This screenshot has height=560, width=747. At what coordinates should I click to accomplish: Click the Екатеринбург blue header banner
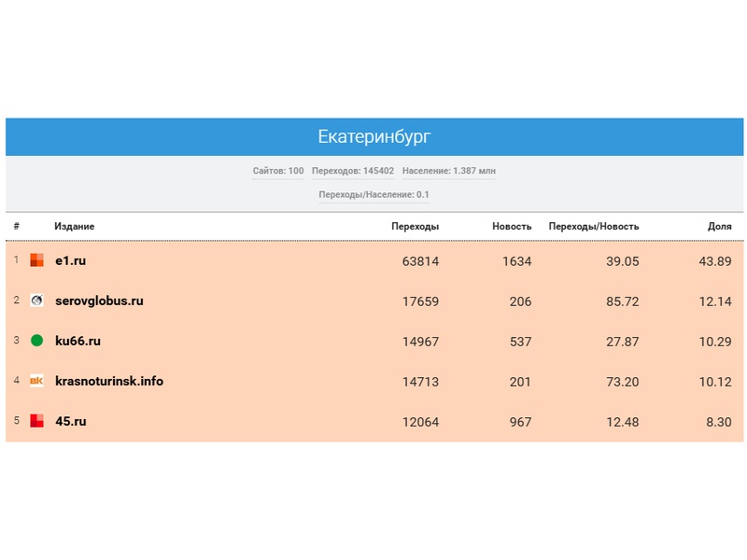373,137
